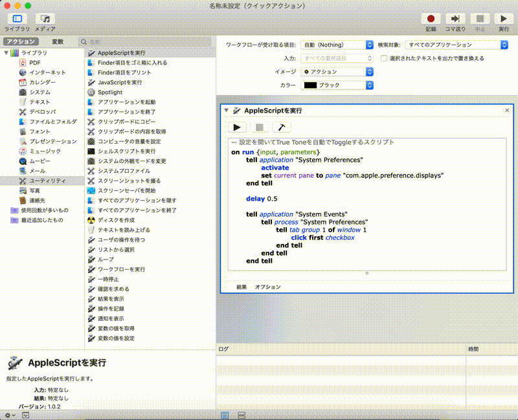Select the デベロッパ library category

click(x=42, y=112)
